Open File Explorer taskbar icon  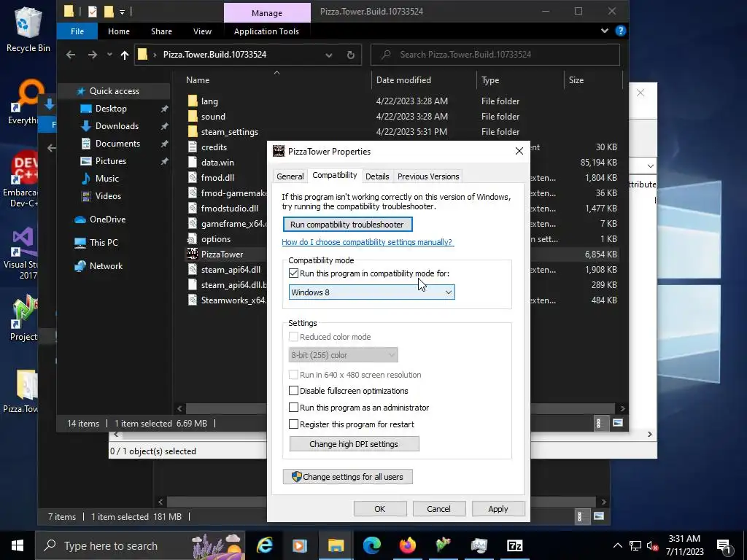(336, 545)
